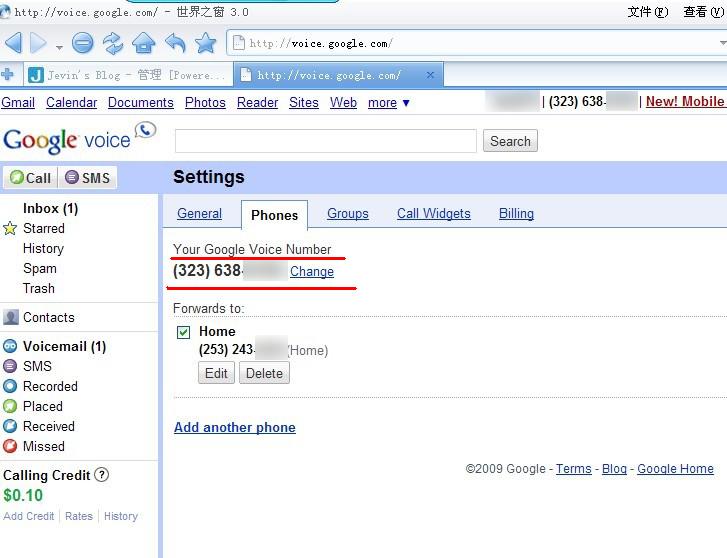727x558 pixels.
Task: Close the voice.google.com tab
Action: (430, 75)
